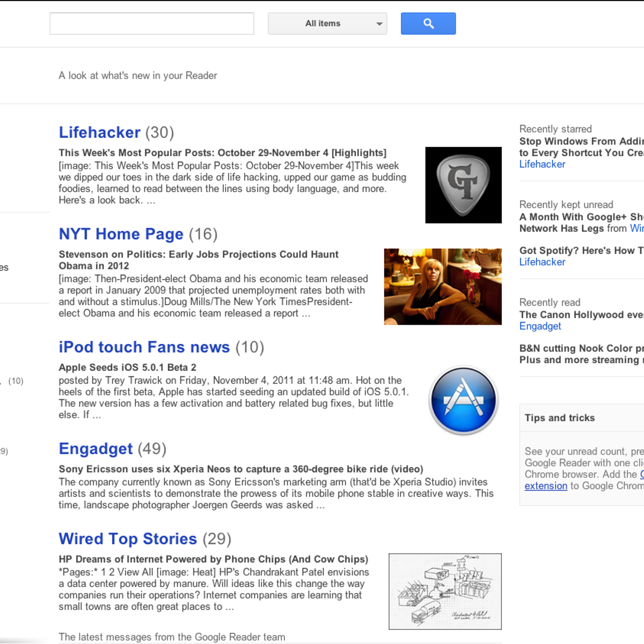Click the NYT woman photo thumbnail
The width and height of the screenshot is (644, 644).
(443, 287)
